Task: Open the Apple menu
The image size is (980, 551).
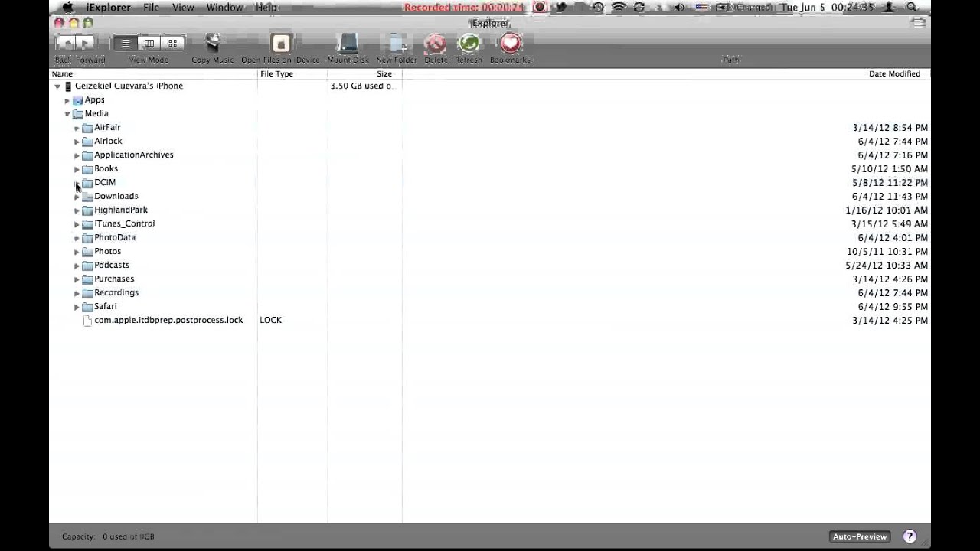Action: (x=67, y=7)
